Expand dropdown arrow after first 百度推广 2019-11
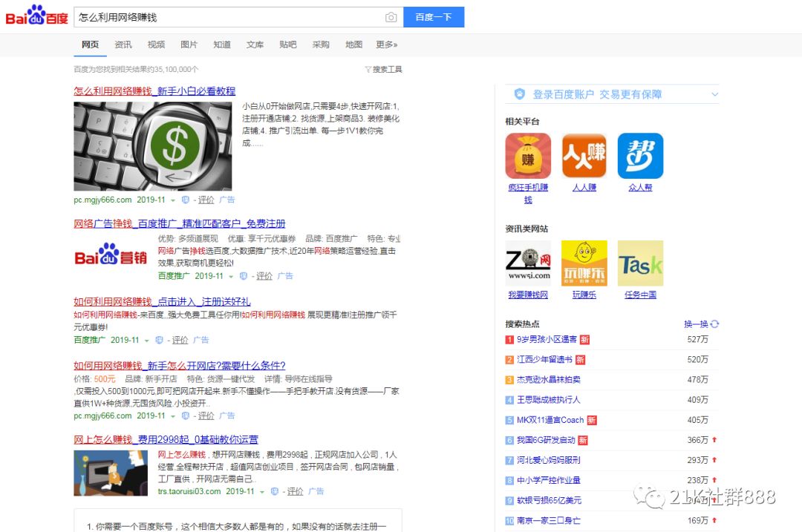This screenshot has height=532, width=802. (231, 277)
